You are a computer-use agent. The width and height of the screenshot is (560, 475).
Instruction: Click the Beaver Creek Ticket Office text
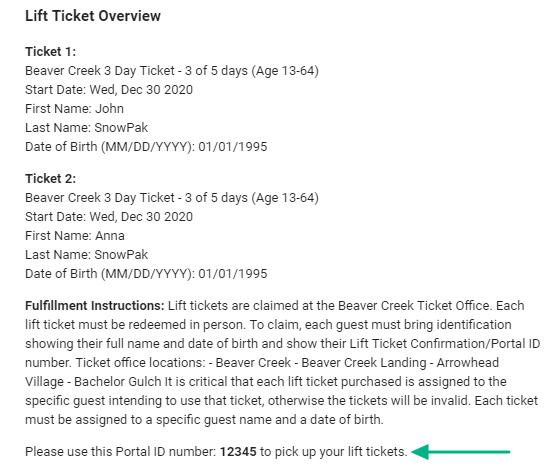tap(414, 306)
